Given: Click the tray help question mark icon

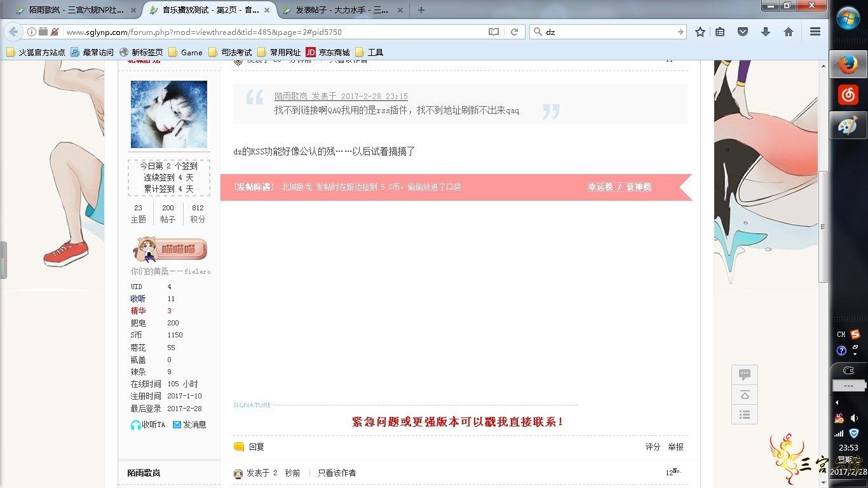Looking at the screenshot, I should coord(841,350).
